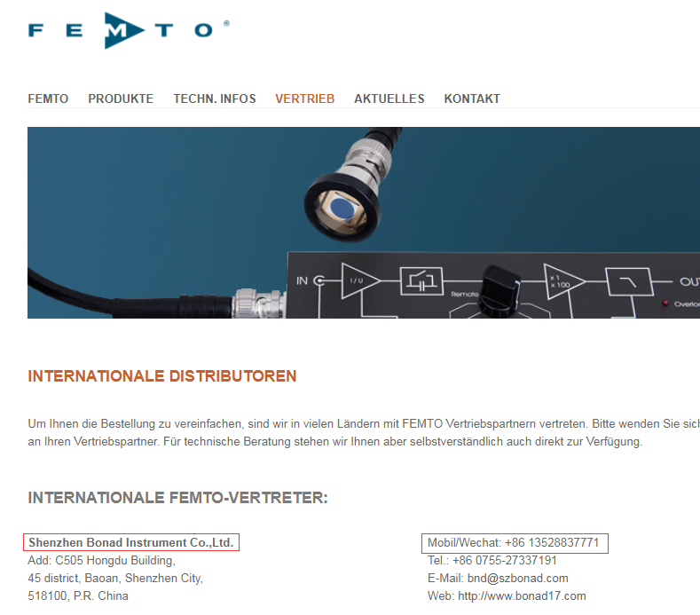Image resolution: width=700 pixels, height=615 pixels.
Task: Navigate to KONTAKT page
Action: click(x=472, y=99)
